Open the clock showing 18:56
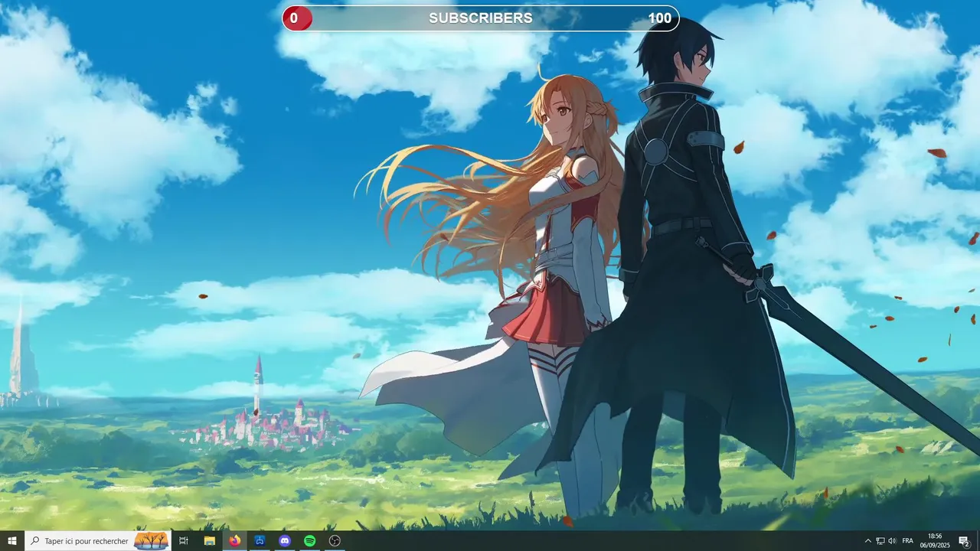980x551 pixels. [x=935, y=541]
